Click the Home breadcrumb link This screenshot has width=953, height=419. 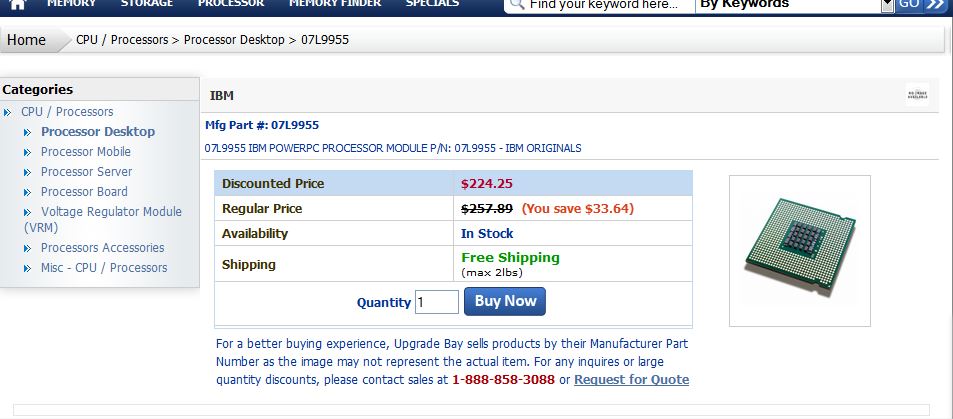pyautogui.click(x=27, y=40)
